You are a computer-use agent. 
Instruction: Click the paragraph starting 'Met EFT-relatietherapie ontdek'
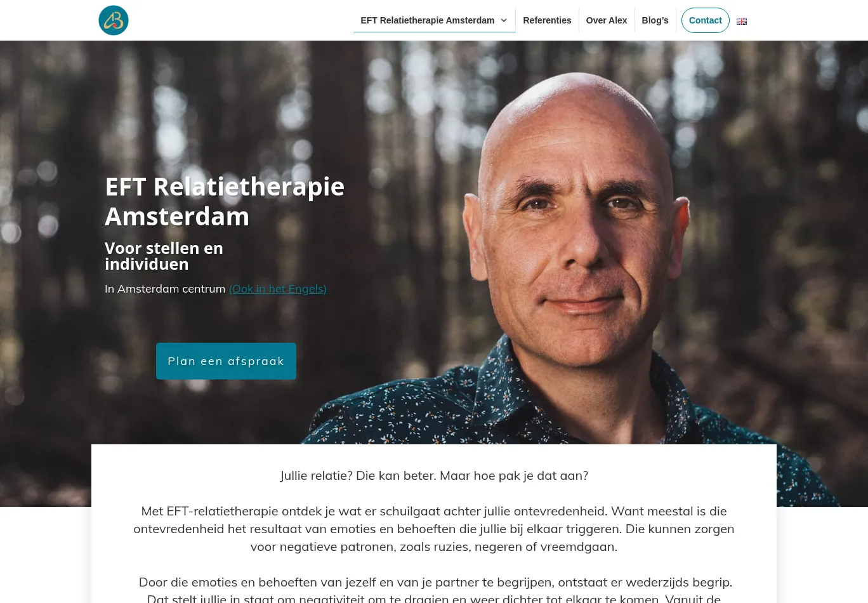coord(434,529)
